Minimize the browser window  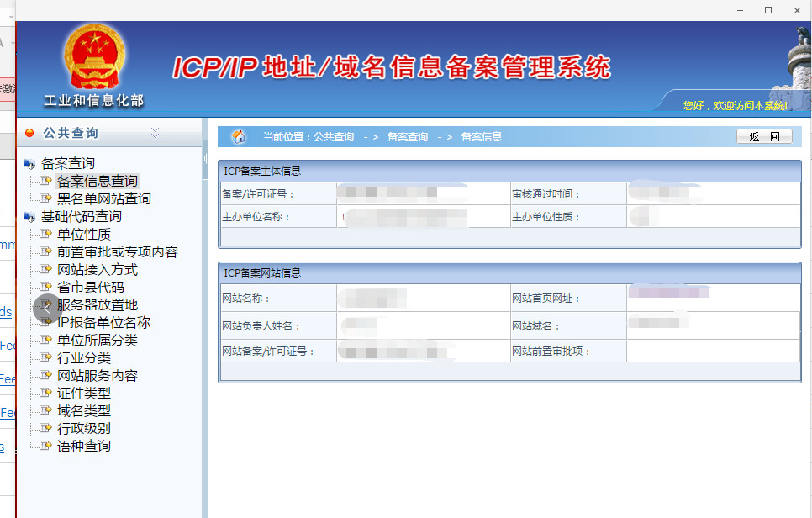click(740, 10)
